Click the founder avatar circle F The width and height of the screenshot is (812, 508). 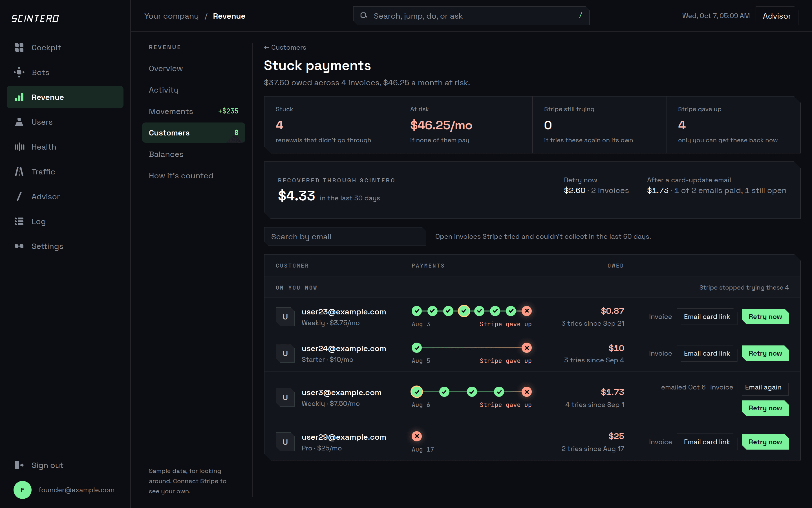[23, 490]
